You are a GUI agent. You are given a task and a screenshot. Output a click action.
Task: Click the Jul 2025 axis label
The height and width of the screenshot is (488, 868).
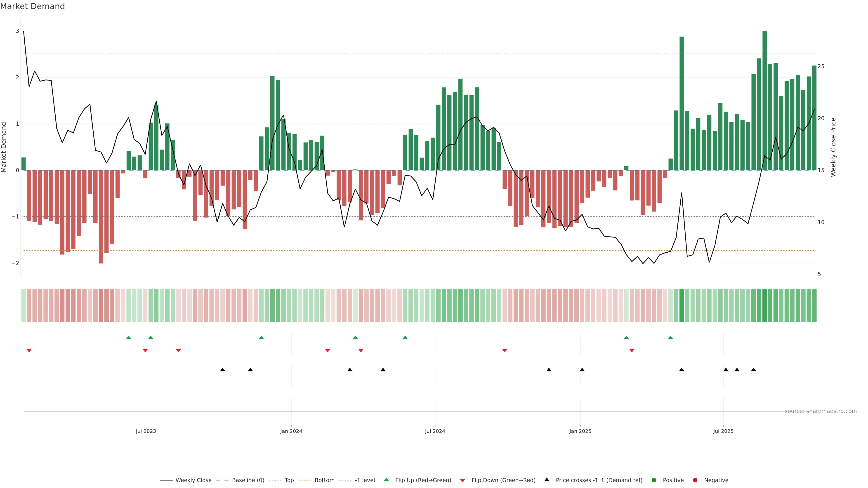tap(723, 431)
